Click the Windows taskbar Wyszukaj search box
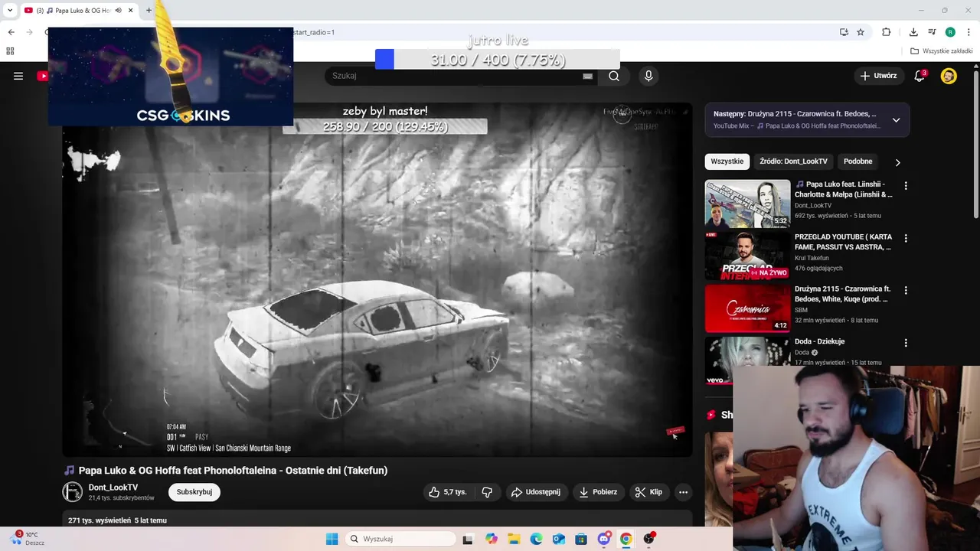The image size is (980, 551). click(x=400, y=539)
